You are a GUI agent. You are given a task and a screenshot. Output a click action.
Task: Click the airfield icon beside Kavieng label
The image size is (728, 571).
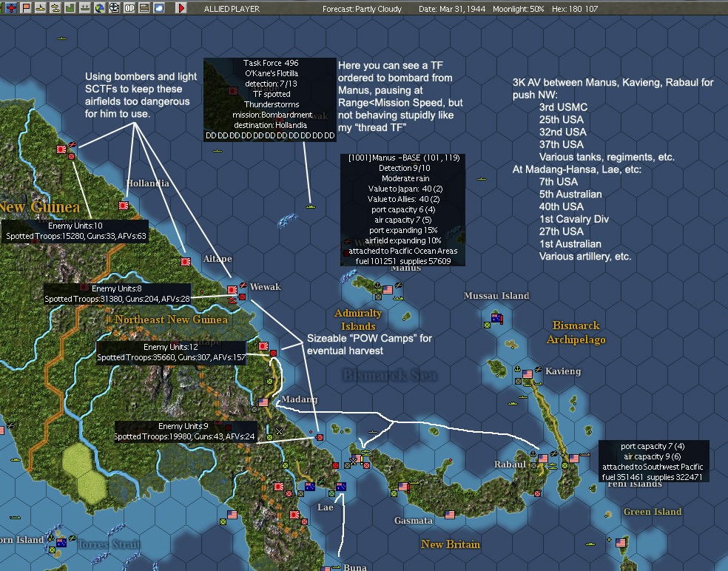tap(538, 370)
